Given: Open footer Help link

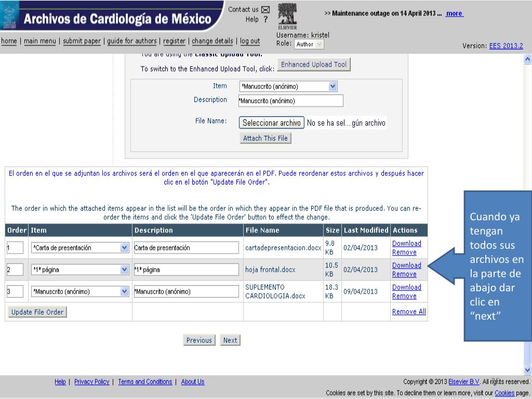Looking at the screenshot, I should point(60,382).
